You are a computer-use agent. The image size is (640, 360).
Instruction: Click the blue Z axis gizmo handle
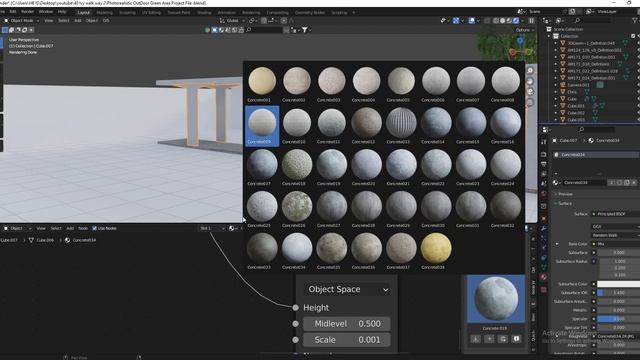point(520,40)
